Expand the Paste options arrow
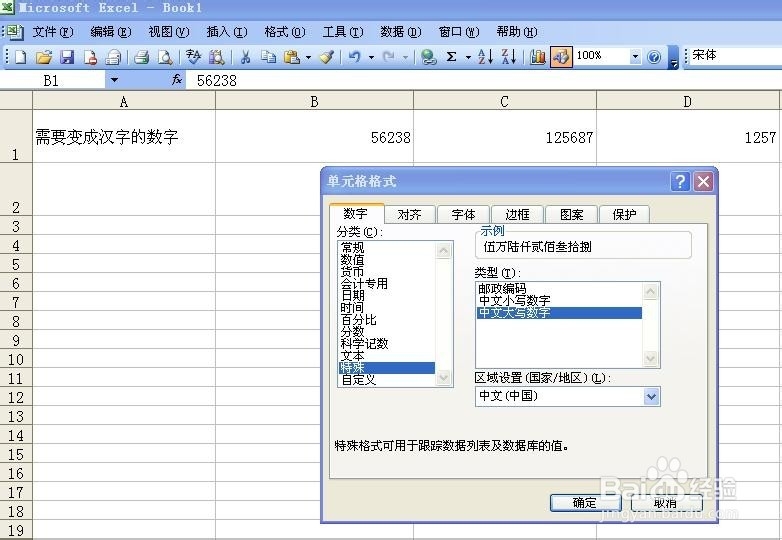 pos(308,57)
